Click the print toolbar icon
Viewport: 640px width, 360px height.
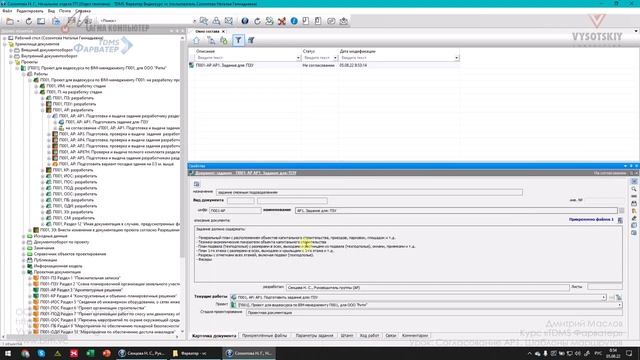216,21
